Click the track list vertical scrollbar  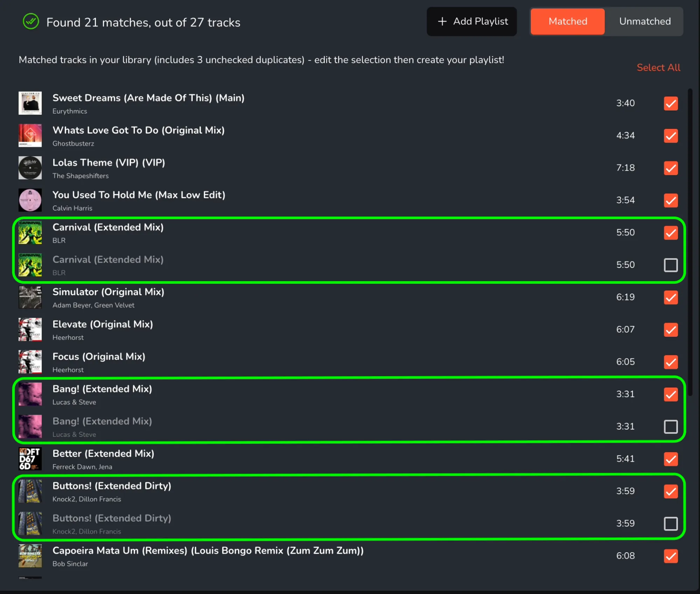tap(690, 242)
